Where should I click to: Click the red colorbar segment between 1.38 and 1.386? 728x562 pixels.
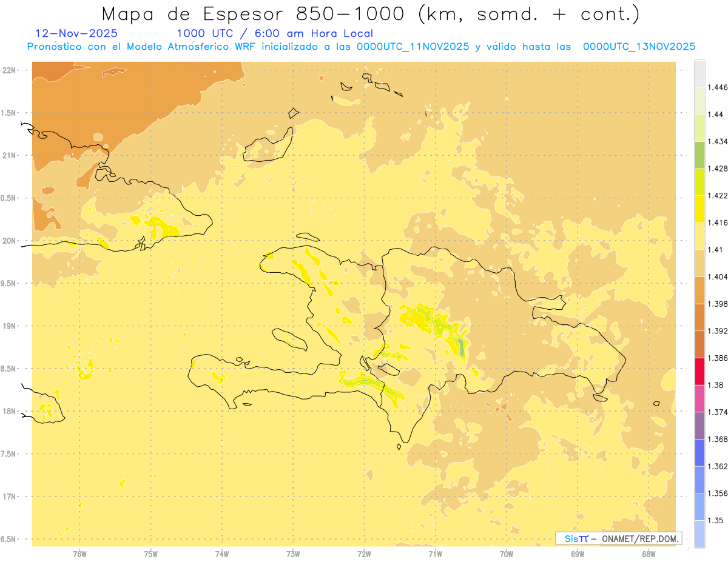699,372
